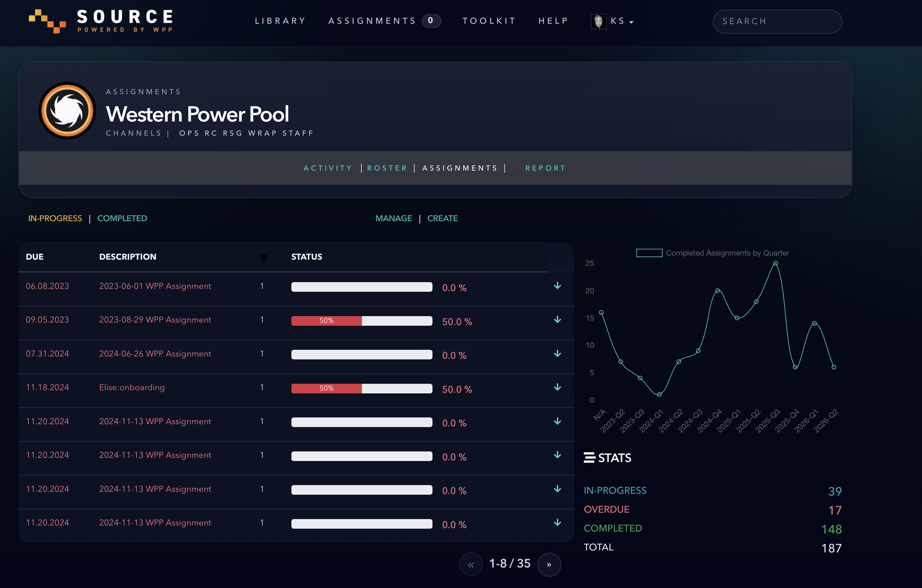The height and width of the screenshot is (588, 922).
Task: Click the down arrow for the 06.08.2023 assignment
Action: (557, 286)
